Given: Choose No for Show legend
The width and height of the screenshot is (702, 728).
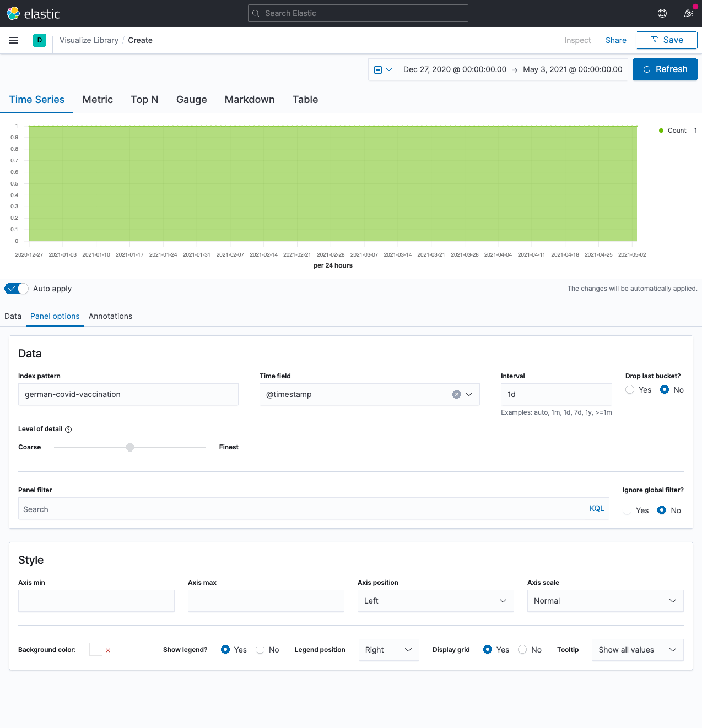Looking at the screenshot, I should pos(261,650).
